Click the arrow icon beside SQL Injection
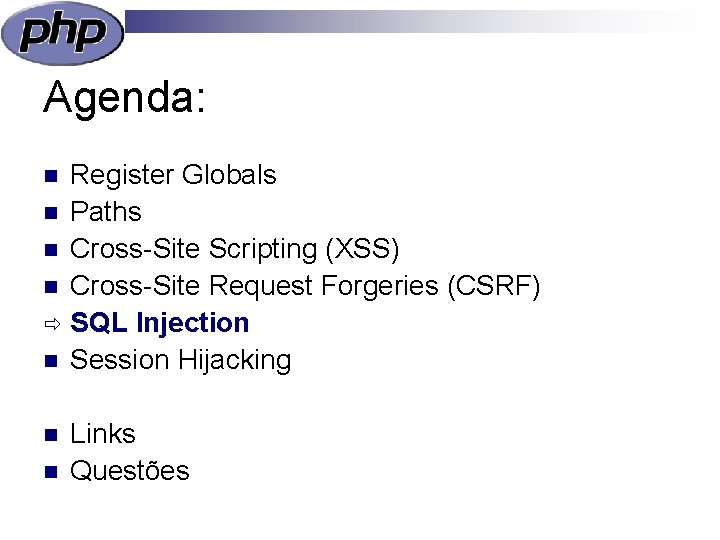Image resolution: width=720 pixels, height=540 pixels. [52, 324]
